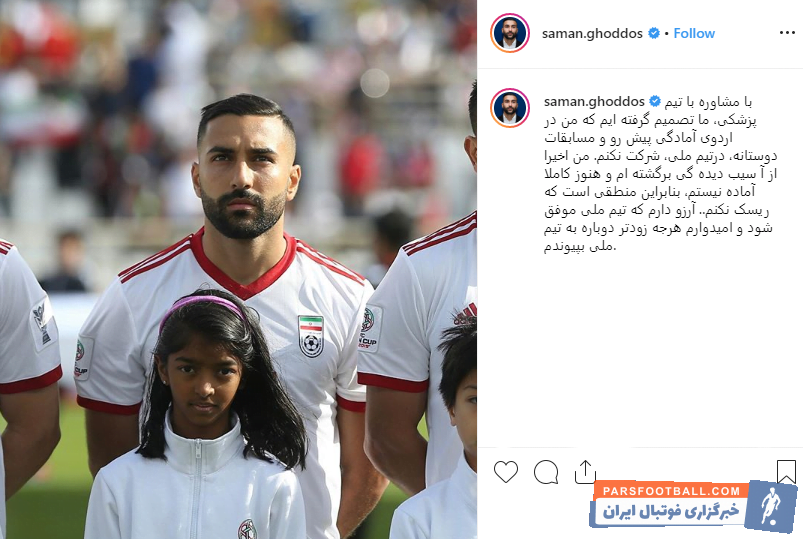803x539 pixels.
Task: Click the Persian Iran football news label
Action: coord(671,511)
